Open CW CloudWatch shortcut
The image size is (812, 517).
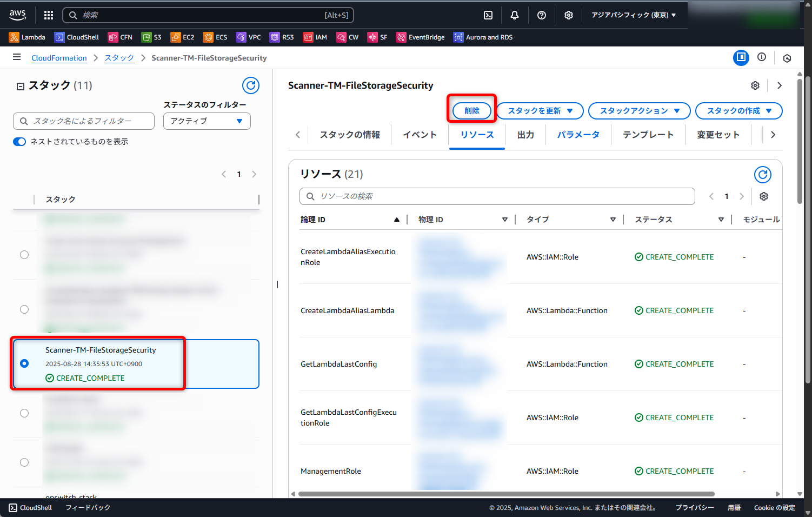347,37
